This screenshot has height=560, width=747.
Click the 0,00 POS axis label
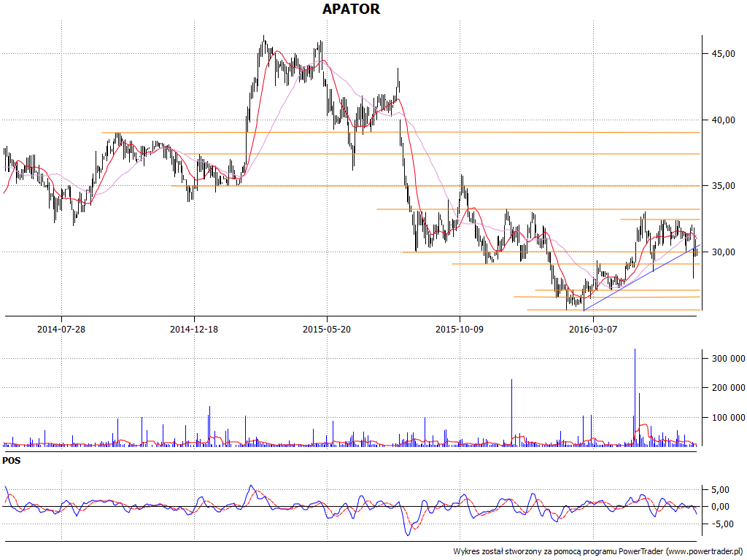tap(720, 506)
